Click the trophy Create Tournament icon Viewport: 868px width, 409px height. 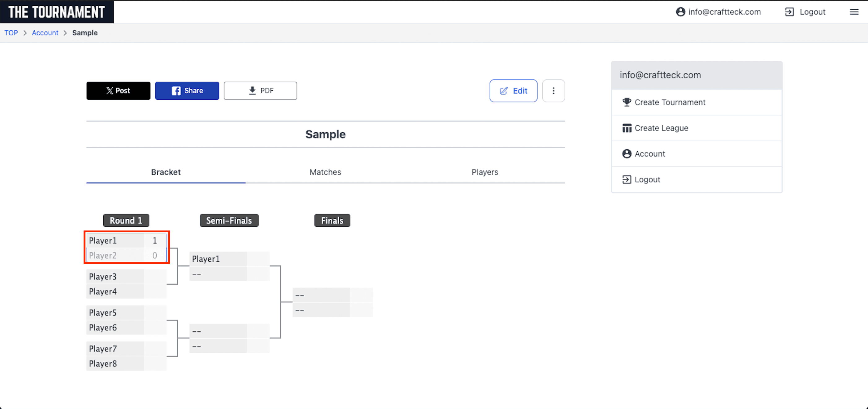click(627, 102)
